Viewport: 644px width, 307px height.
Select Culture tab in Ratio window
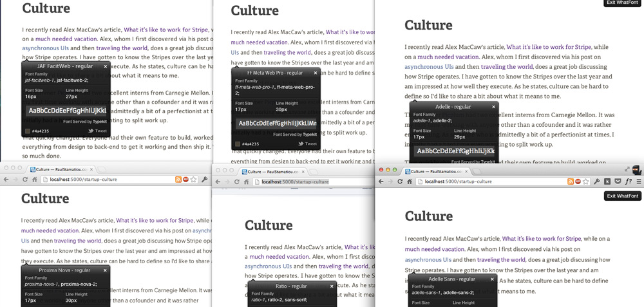[x=272, y=172]
